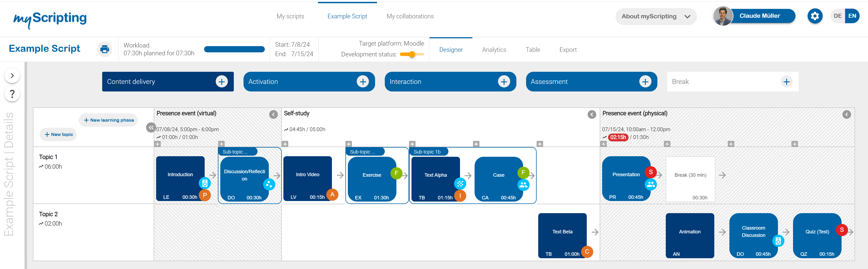Switch to the Analytics tab
The height and width of the screenshot is (269, 868).
coord(494,50)
